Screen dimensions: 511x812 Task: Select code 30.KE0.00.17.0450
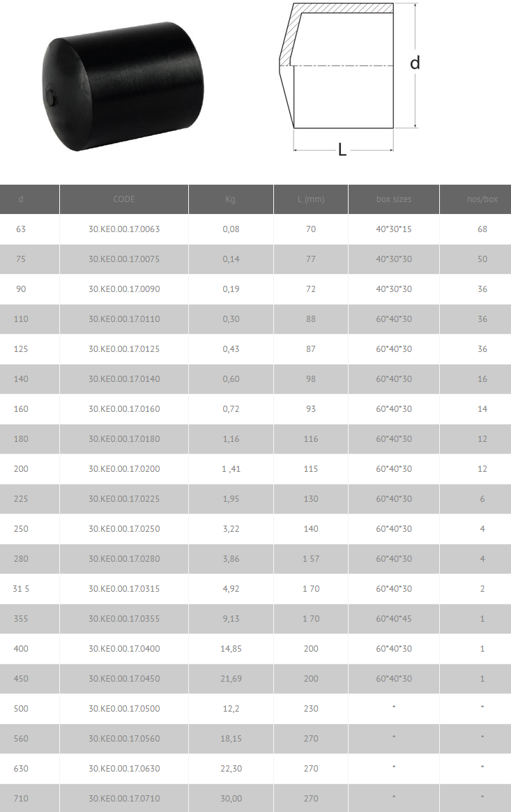tap(124, 679)
